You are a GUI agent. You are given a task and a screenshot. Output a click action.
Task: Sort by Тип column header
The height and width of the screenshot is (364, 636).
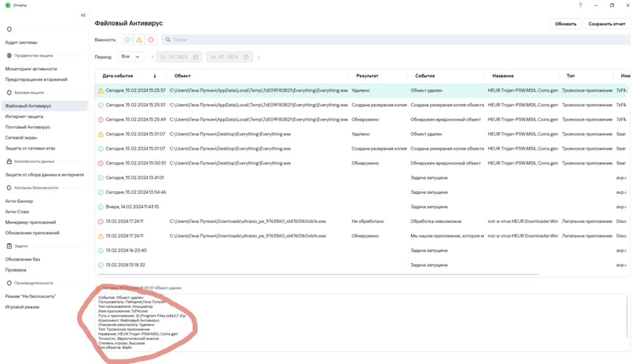tap(570, 76)
